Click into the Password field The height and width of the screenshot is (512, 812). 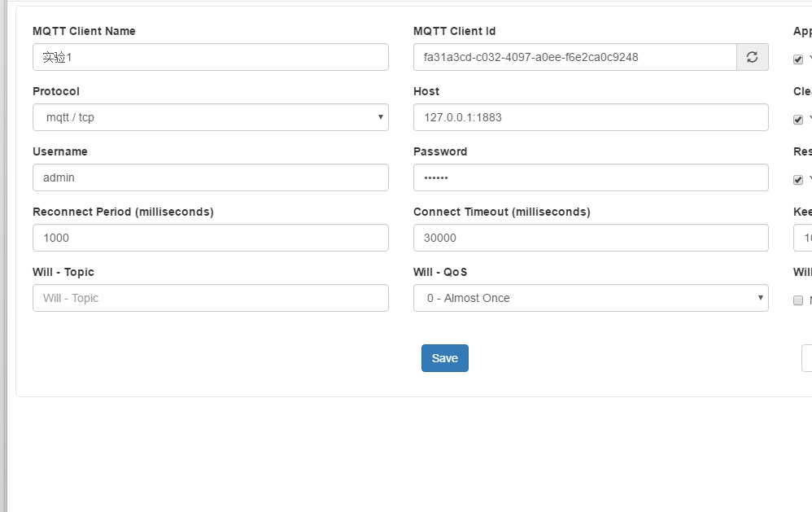[590, 177]
